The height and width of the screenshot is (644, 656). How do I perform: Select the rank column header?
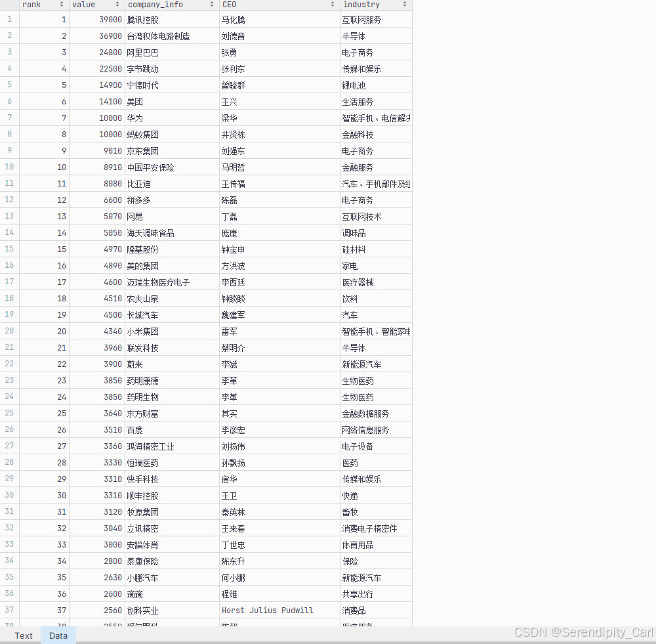(45, 5)
